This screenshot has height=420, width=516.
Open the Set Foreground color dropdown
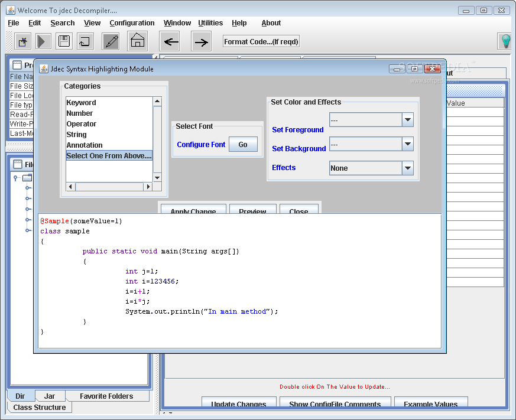[408, 120]
